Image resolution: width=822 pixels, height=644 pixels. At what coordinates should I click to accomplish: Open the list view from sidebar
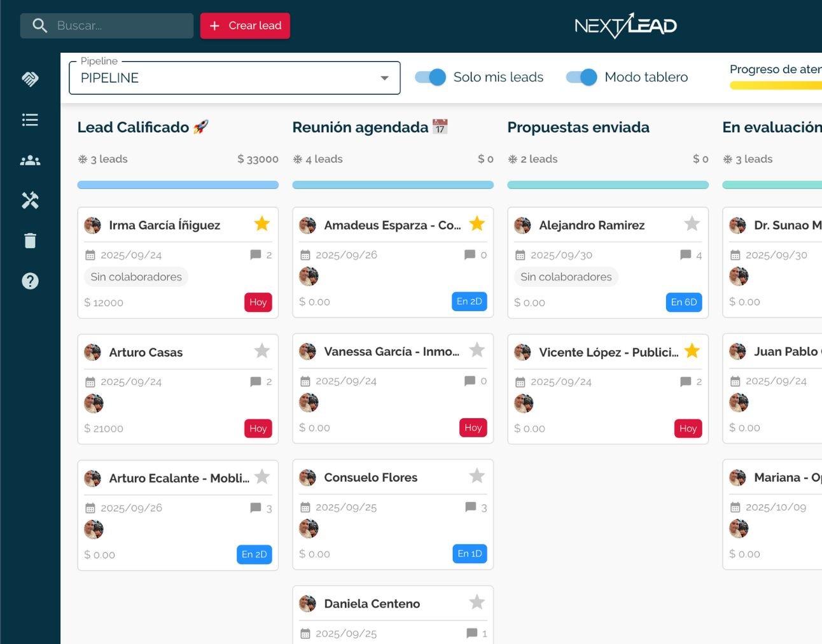tap(30, 120)
